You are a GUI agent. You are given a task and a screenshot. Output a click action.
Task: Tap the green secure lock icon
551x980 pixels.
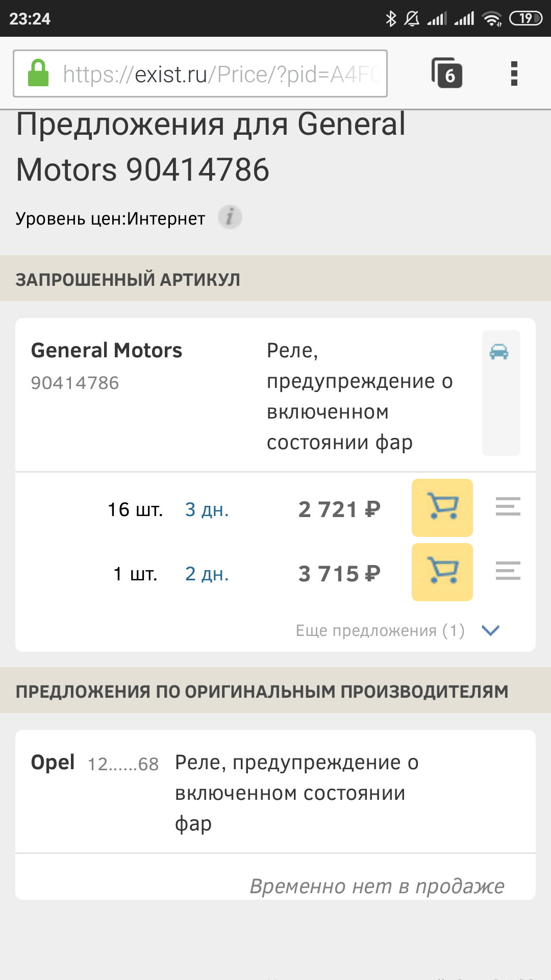(38, 73)
